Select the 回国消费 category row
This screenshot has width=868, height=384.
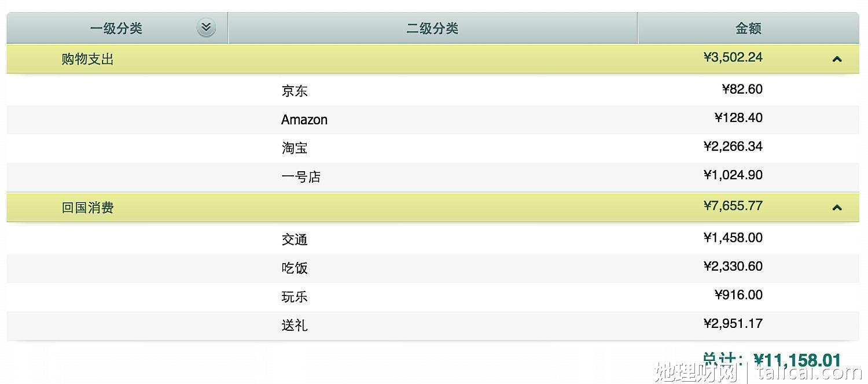[x=433, y=208]
